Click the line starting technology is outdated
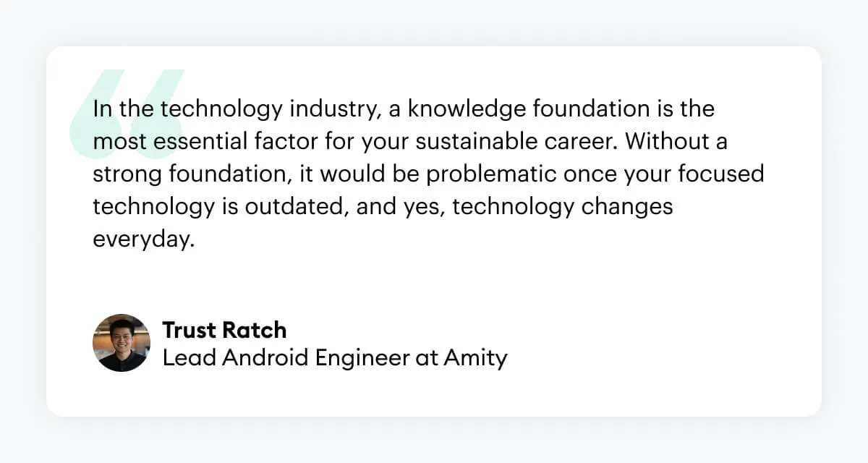Viewport: 868px width, 463px height. click(x=383, y=207)
